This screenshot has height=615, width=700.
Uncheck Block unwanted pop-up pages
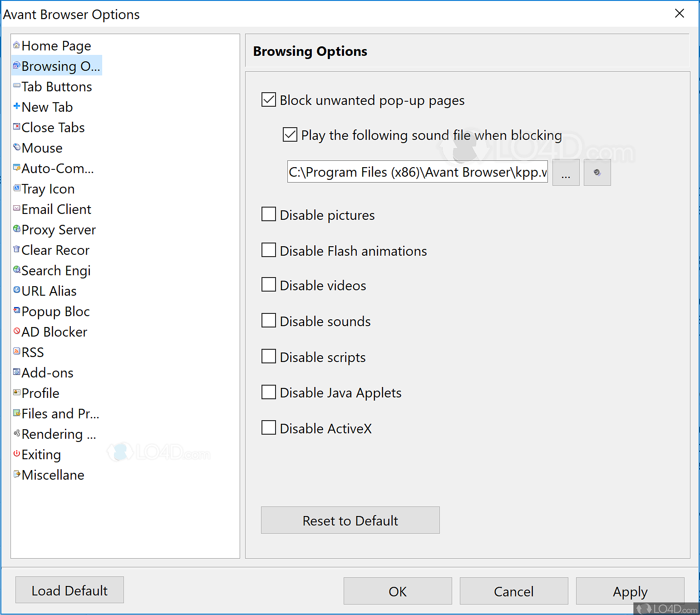pyautogui.click(x=268, y=99)
